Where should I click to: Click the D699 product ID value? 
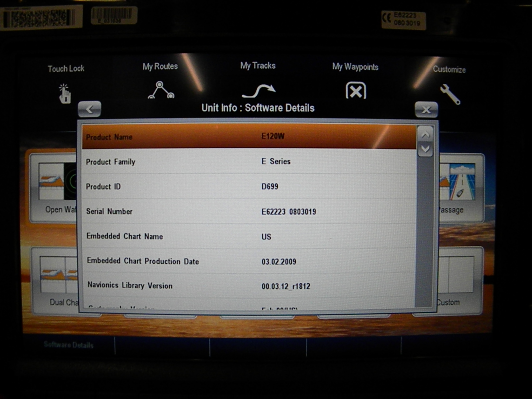click(270, 186)
